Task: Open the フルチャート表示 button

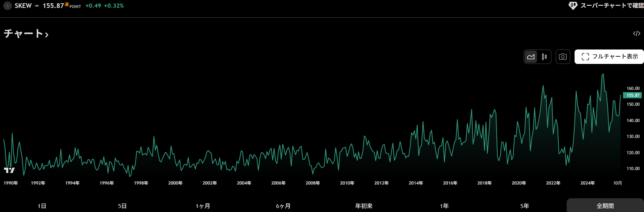Action: [x=609, y=57]
